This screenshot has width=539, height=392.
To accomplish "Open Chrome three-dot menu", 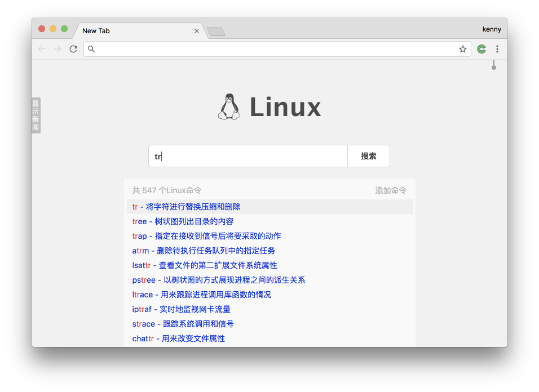I will 497,49.
